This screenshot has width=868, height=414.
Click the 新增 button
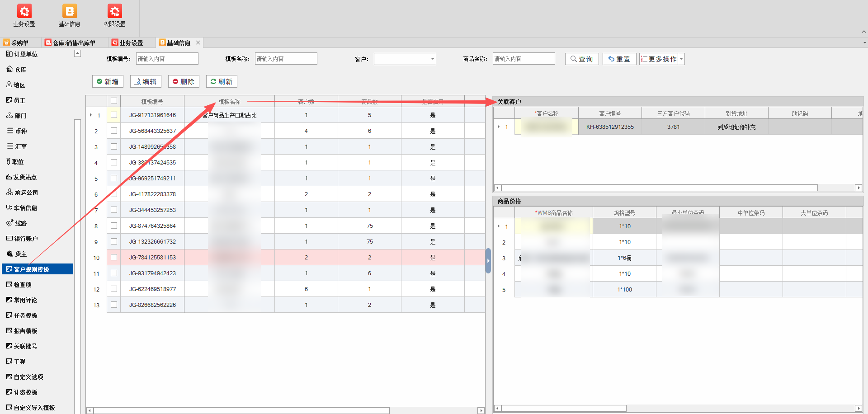tap(108, 82)
